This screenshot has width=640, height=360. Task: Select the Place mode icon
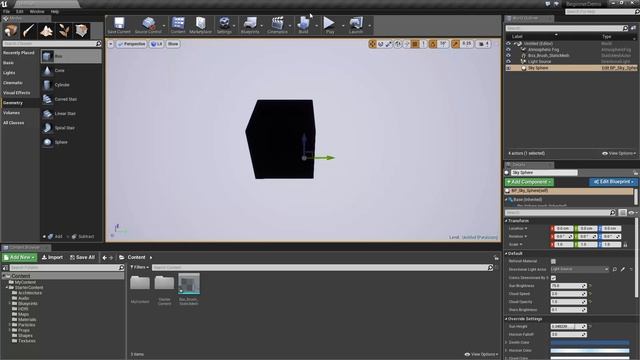point(11,31)
